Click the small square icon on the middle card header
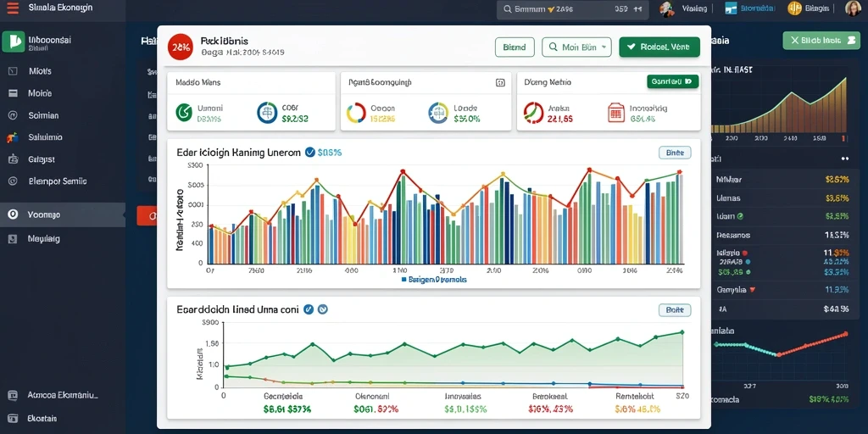Screen dimensions: 868x434 click(x=500, y=82)
